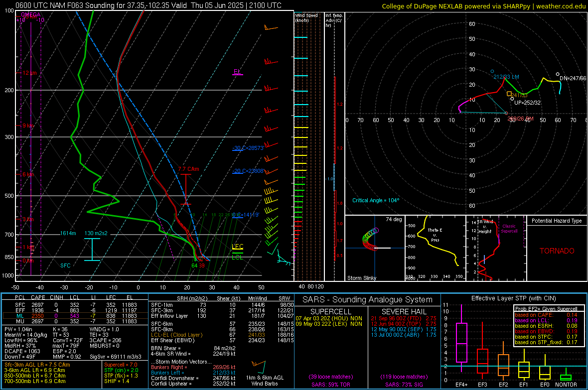
Task: Click the Eff Inflow Layer row
Action: pos(222,316)
